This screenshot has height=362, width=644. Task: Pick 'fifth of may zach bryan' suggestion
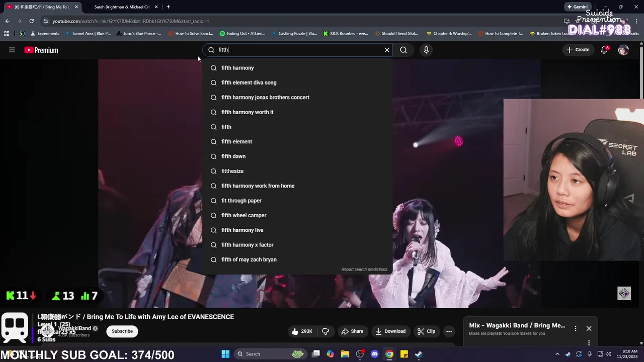(297, 259)
